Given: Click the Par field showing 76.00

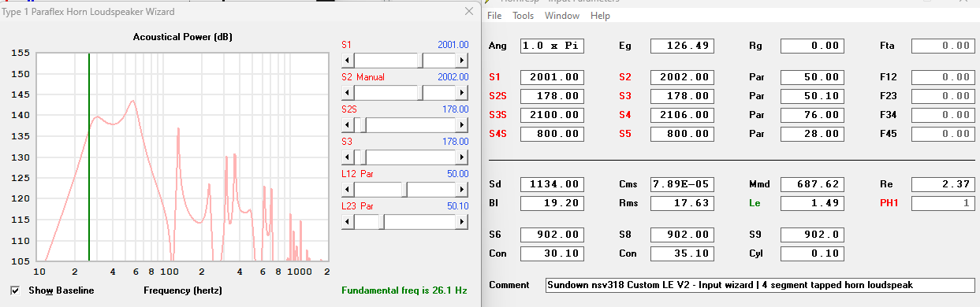Looking at the screenshot, I should 812,115.
